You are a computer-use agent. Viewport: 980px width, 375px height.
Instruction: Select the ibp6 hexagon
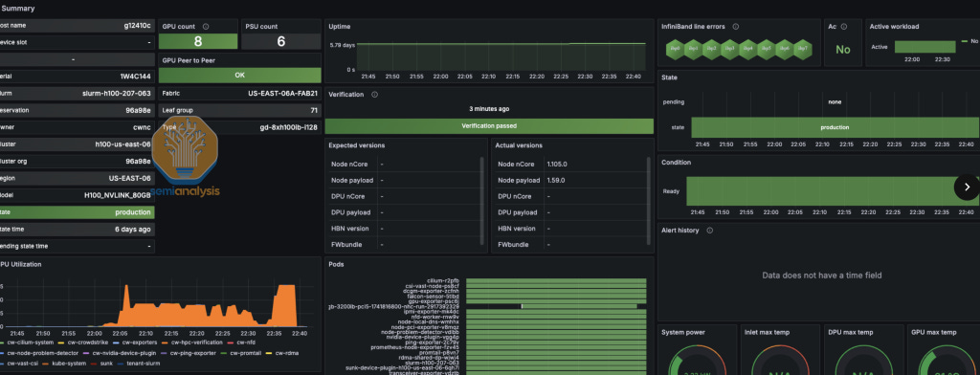785,49
